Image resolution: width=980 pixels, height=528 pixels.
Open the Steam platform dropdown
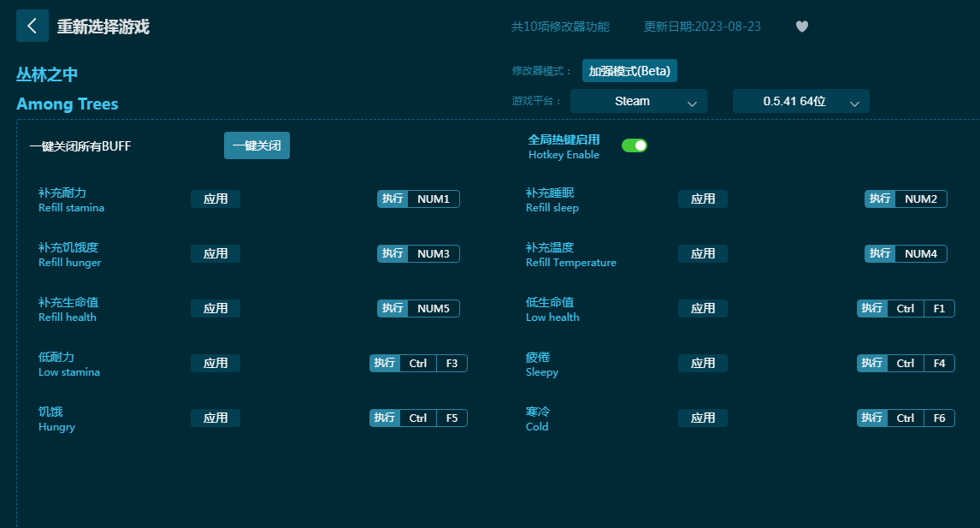pyautogui.click(x=638, y=101)
